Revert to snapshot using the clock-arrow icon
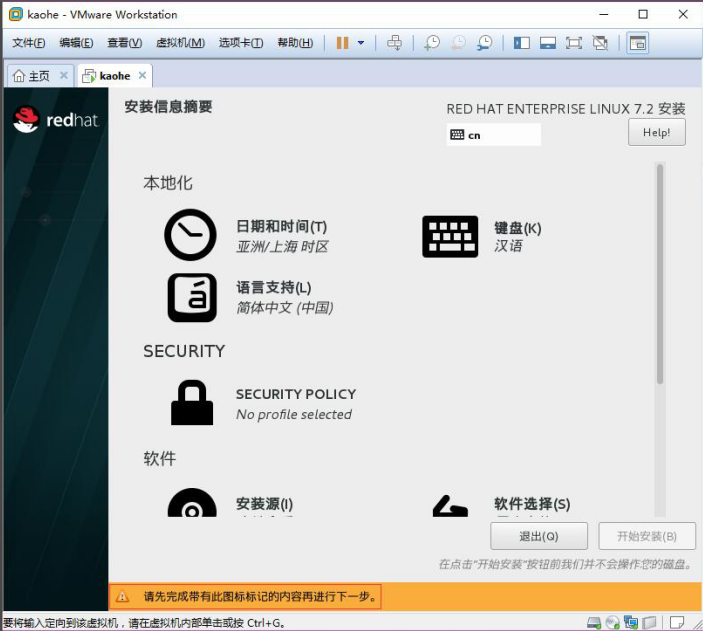 [x=459, y=43]
